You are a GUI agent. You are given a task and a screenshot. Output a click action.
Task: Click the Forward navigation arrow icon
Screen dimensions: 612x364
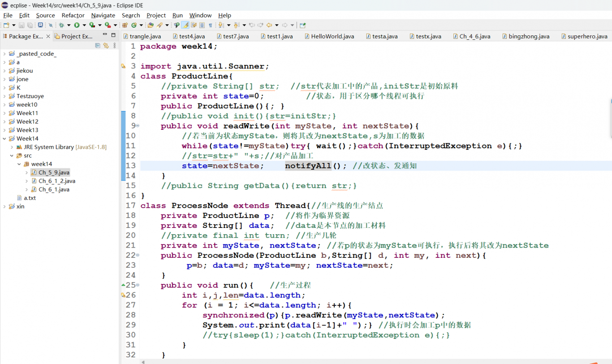pyautogui.click(x=284, y=25)
